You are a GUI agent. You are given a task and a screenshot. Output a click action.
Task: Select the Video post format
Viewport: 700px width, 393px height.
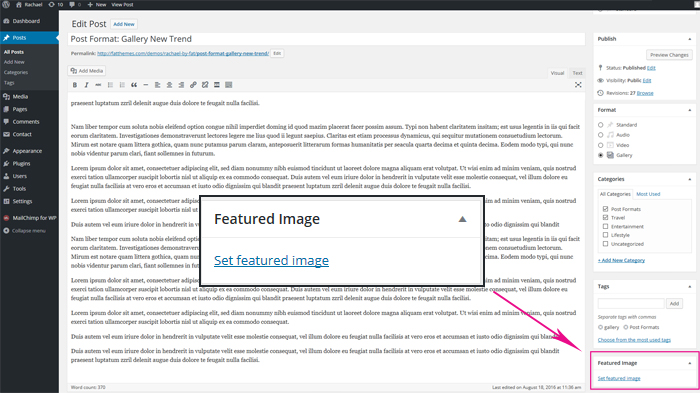point(600,145)
